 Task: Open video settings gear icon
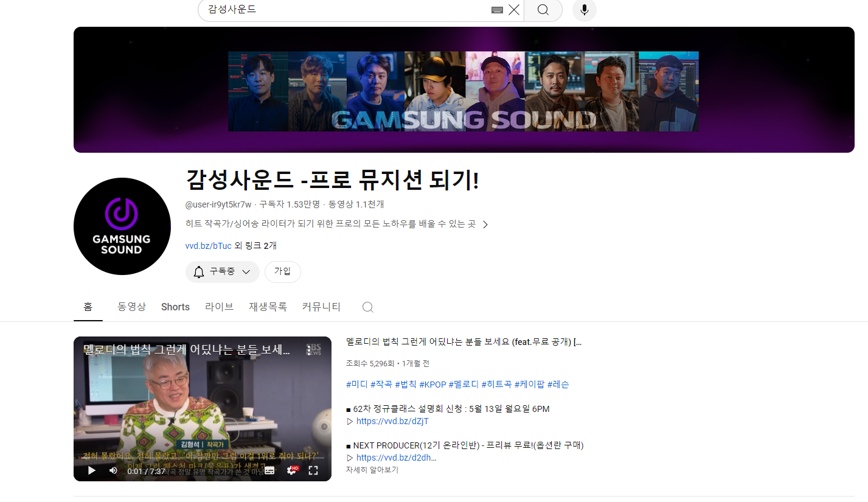coord(292,470)
